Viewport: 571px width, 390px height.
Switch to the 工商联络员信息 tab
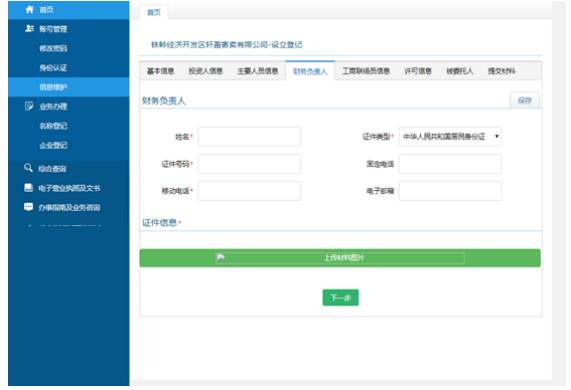tap(366, 71)
